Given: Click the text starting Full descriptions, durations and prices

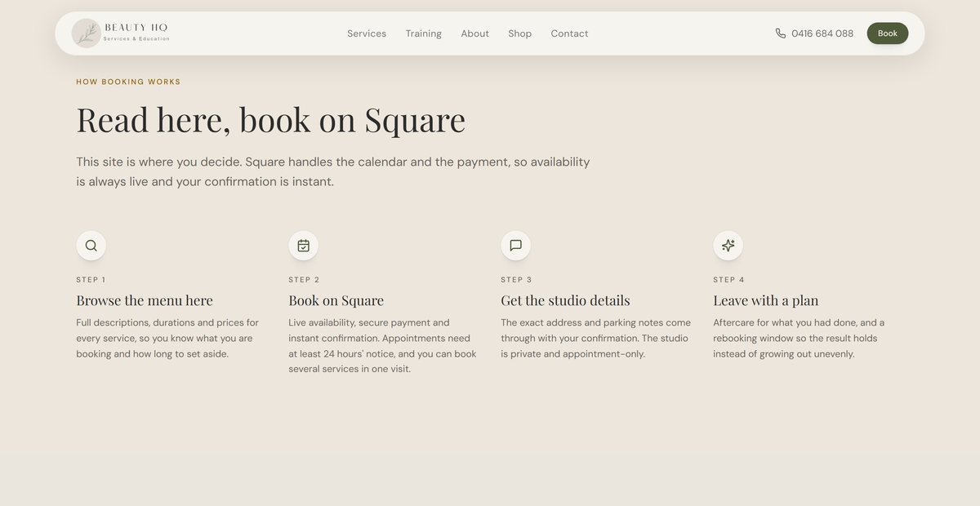Looking at the screenshot, I should 167,338.
